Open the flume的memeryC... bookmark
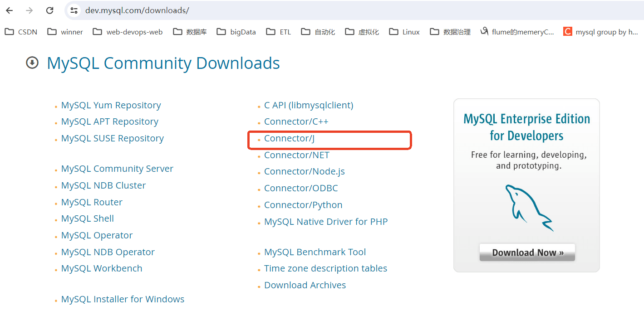Viewport: 644px width, 325px height. 517,32
